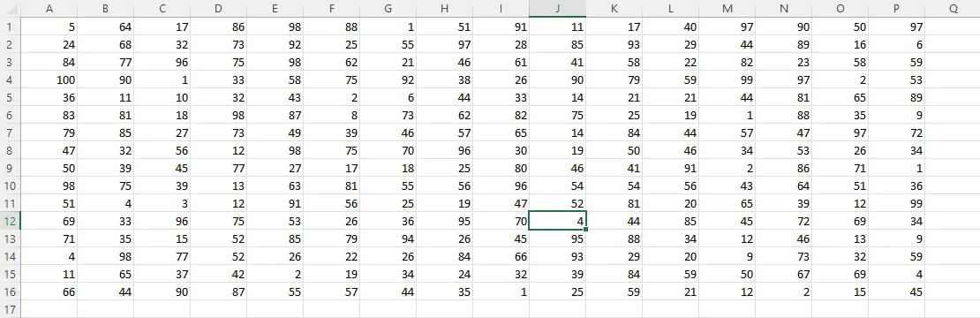Click cell K13 containing 88
The height and width of the screenshot is (318, 980).
click(614, 238)
